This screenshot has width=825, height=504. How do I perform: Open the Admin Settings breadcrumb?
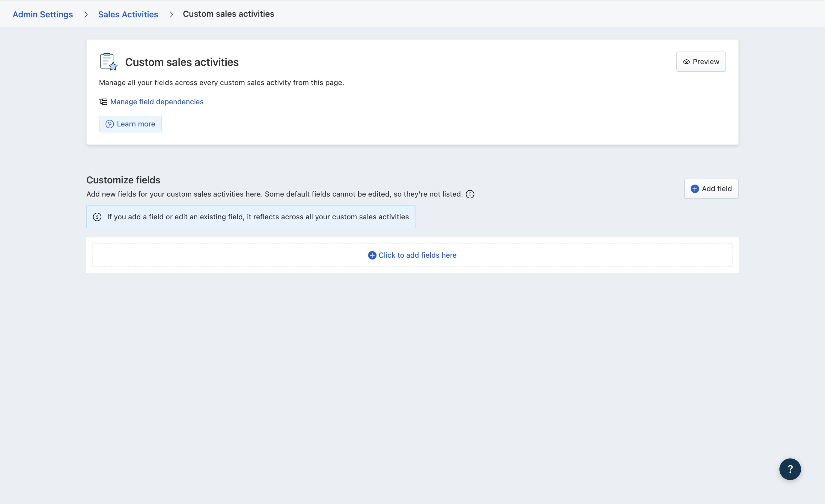coord(43,14)
